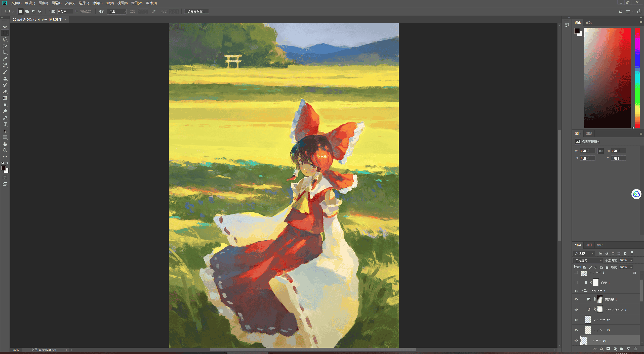This screenshot has height=354, width=644.
Task: Open the fx layer style menu
Action: [x=601, y=349]
